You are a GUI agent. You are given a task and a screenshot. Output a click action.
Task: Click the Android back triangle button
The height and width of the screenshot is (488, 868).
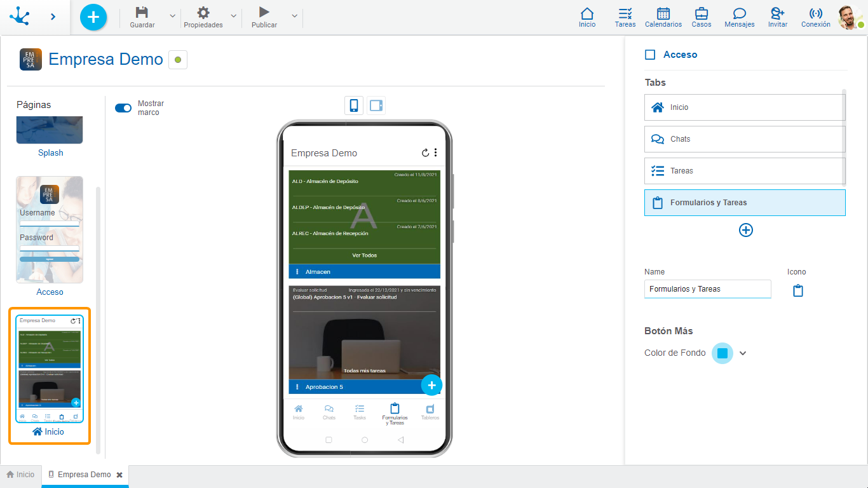click(x=400, y=440)
